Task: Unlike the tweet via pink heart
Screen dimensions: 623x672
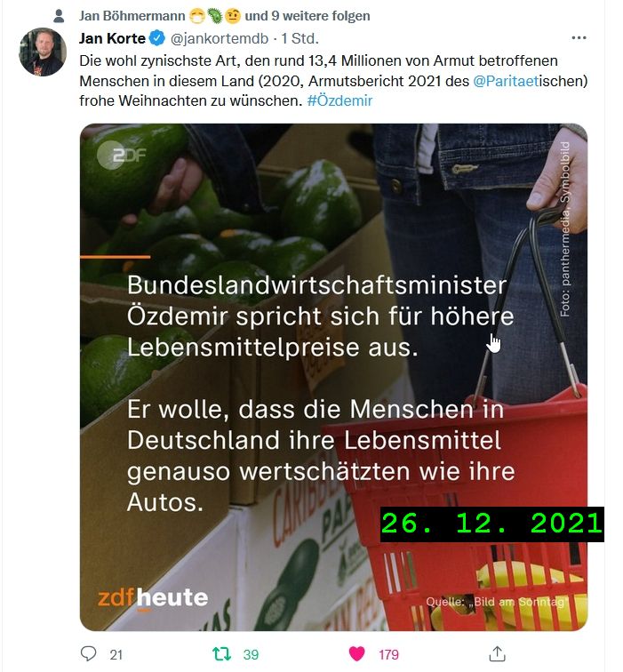Action: pos(357,653)
